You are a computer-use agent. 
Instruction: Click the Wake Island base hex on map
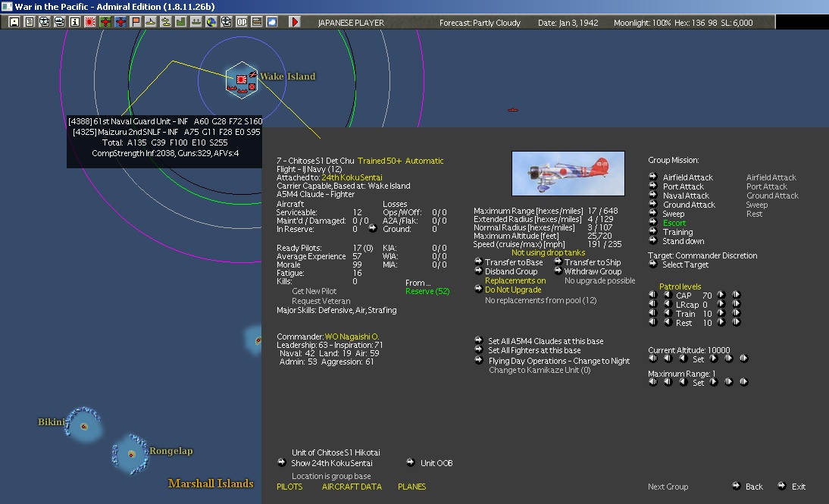click(242, 80)
